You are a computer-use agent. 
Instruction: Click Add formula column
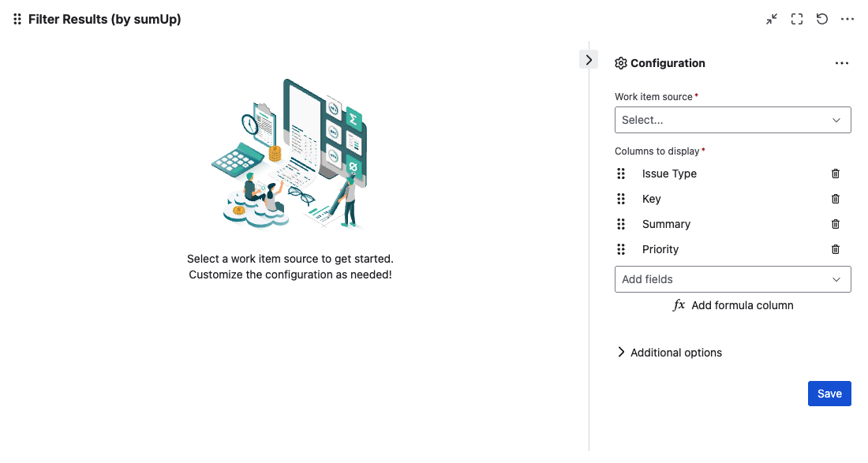(x=733, y=305)
